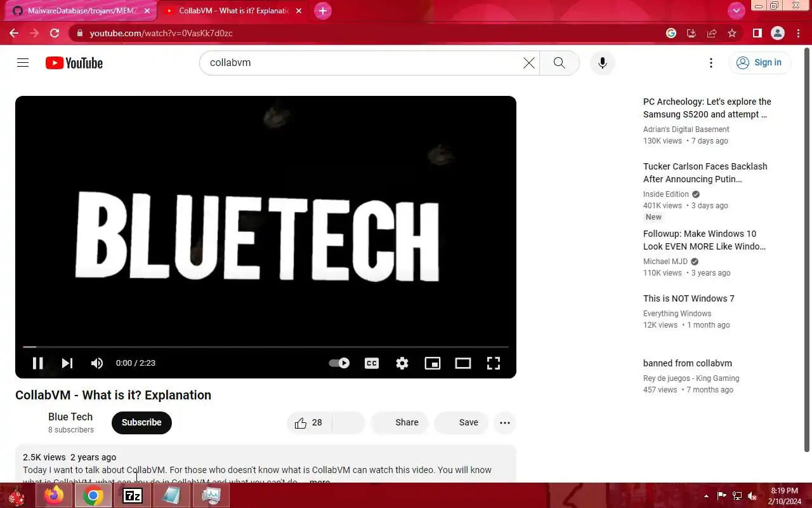This screenshot has width=812, height=508.
Task: Open a new browser tab
Action: (323, 11)
